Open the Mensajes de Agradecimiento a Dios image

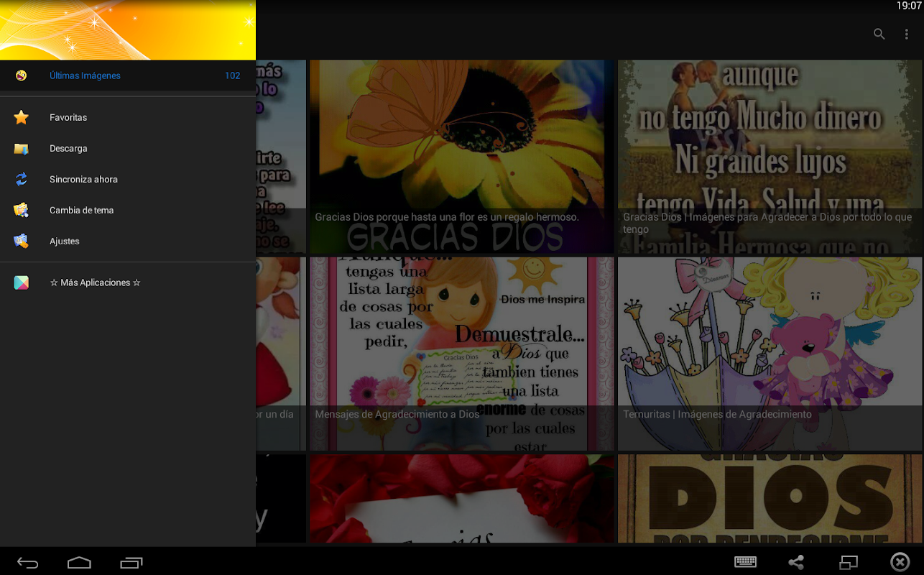461,354
